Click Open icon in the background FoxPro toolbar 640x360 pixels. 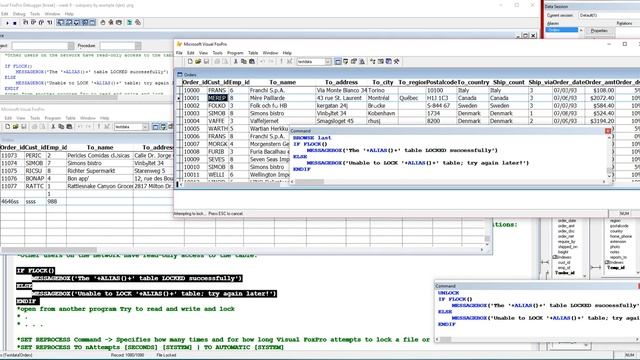16,127
